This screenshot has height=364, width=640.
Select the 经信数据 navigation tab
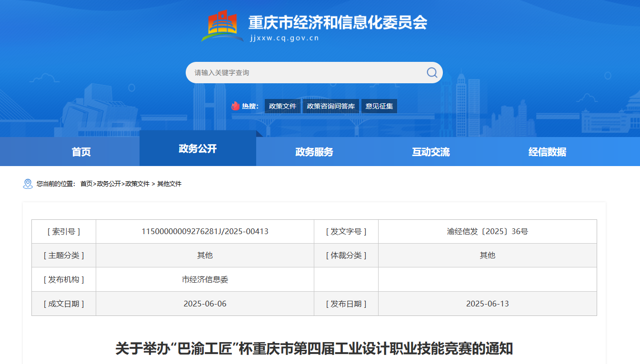point(547,152)
